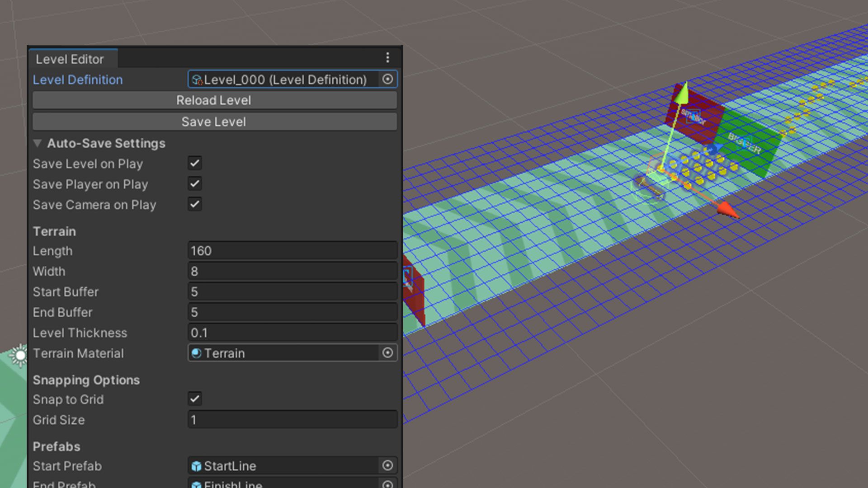Click the Grid Size input field
868x488 pixels.
click(292, 420)
